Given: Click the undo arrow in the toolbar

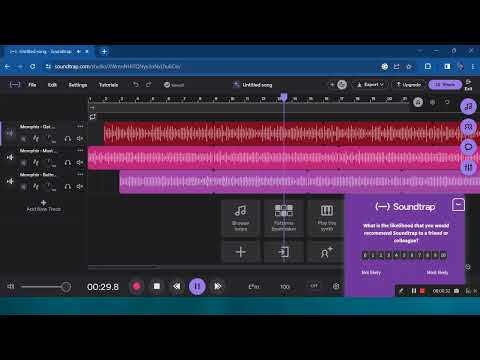Looking at the screenshot, I should pos(135,85).
